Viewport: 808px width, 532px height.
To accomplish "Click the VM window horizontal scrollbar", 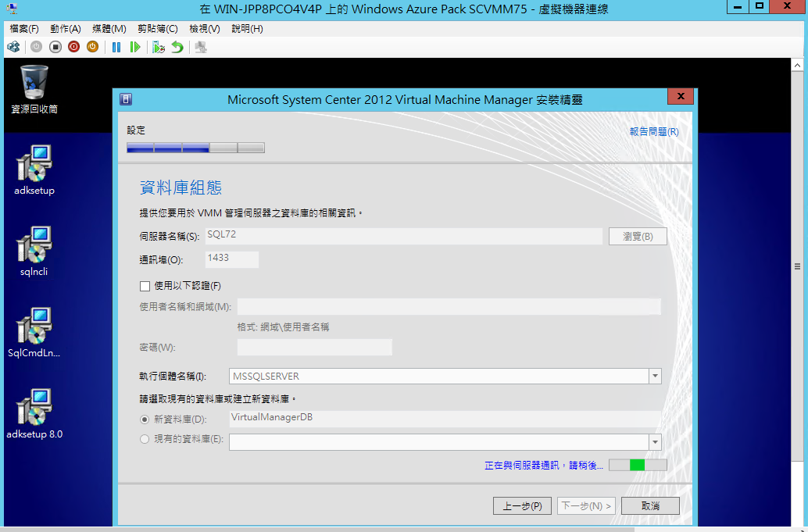I will point(317,529).
